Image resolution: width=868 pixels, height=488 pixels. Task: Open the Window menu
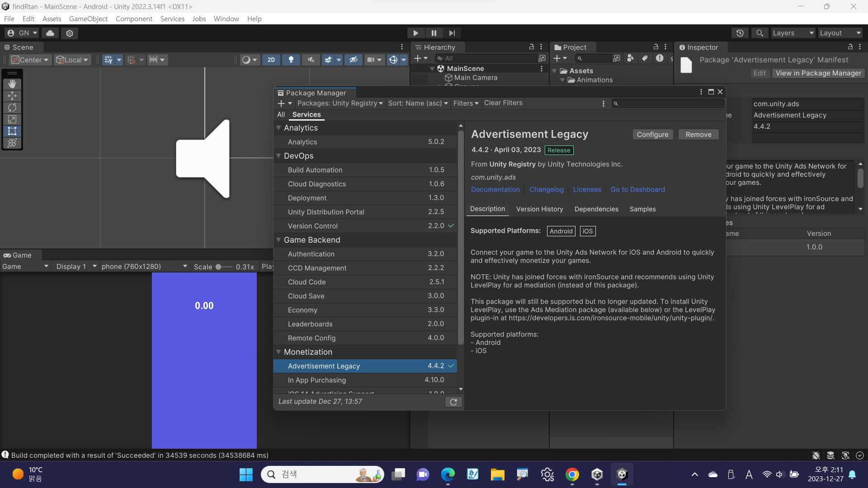(x=226, y=19)
